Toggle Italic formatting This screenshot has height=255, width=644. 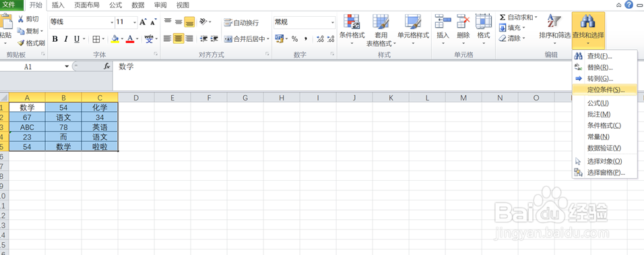[x=66, y=39]
